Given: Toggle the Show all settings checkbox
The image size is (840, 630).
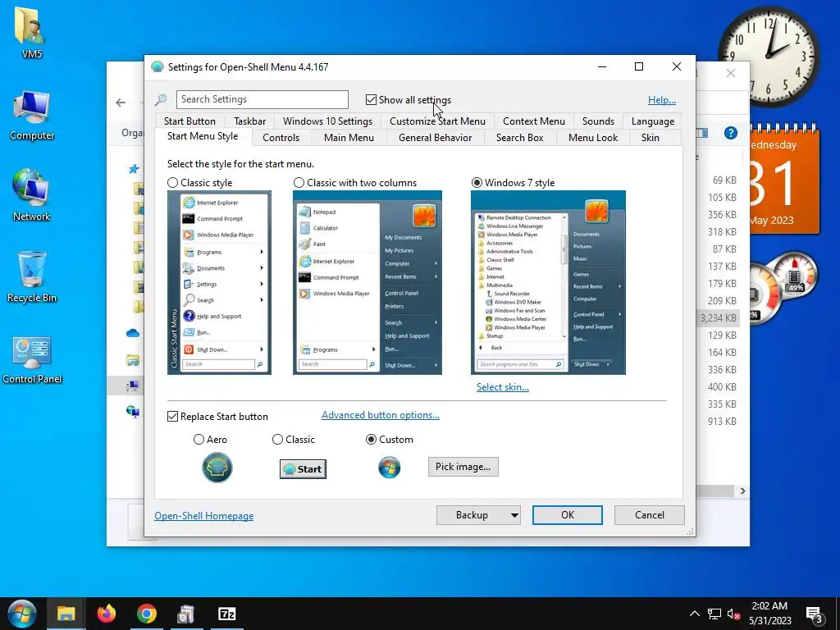Looking at the screenshot, I should (371, 99).
